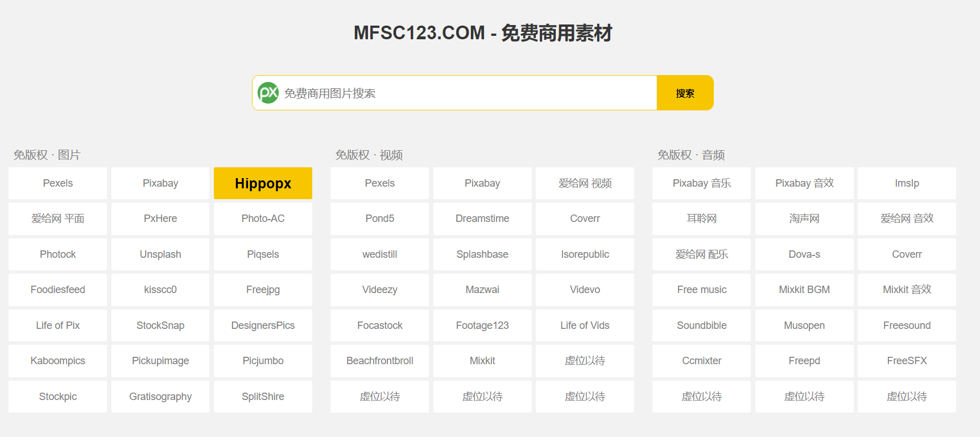Select the Imslp audio tile
Image resolution: width=980 pixels, height=437 pixels.
[x=907, y=183]
